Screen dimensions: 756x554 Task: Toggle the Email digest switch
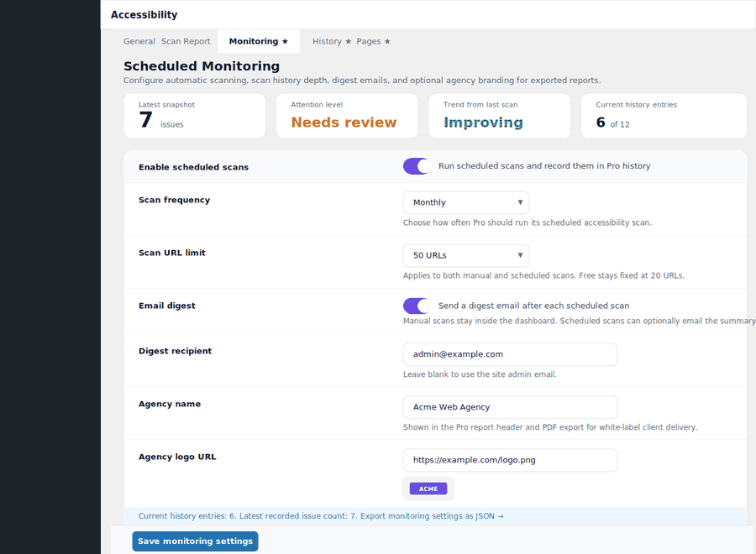tap(417, 306)
